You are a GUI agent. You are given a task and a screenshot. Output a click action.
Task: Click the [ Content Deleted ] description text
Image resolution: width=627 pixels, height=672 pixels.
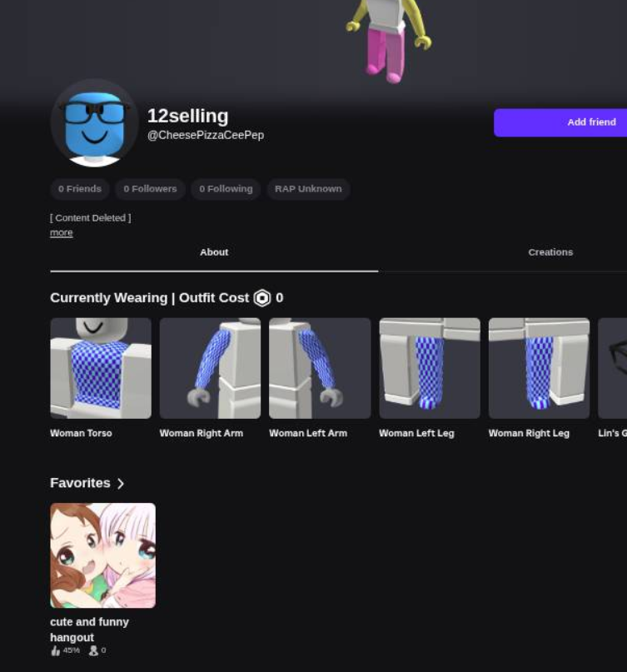tap(91, 217)
